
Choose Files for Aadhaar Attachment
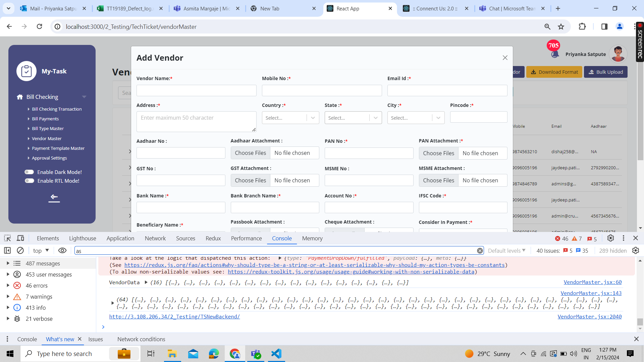(x=250, y=153)
